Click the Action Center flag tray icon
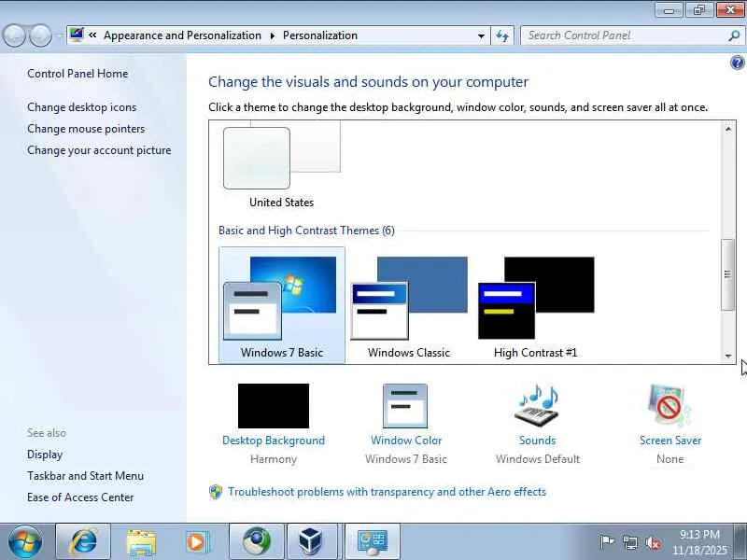Screen dimensions: 747x560 point(607,542)
